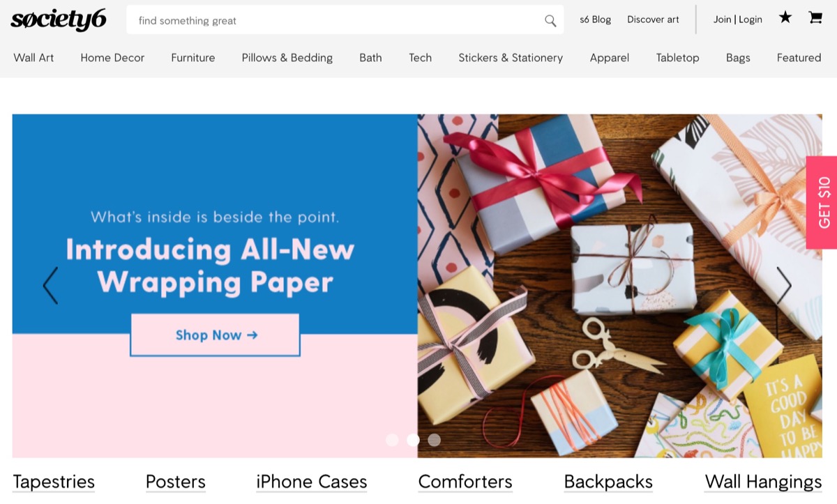Select the first carousel dot
This screenshot has height=504, width=837.
[x=392, y=440]
